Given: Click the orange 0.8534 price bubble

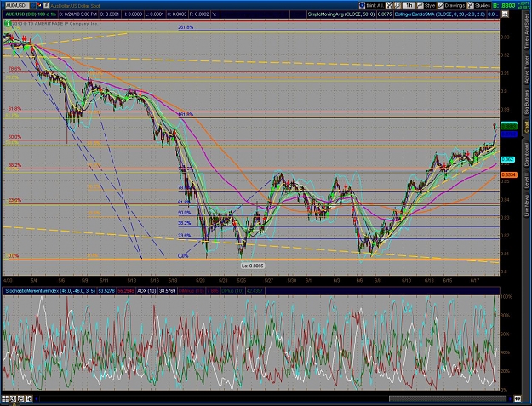Looking at the screenshot, I should click(x=509, y=174).
